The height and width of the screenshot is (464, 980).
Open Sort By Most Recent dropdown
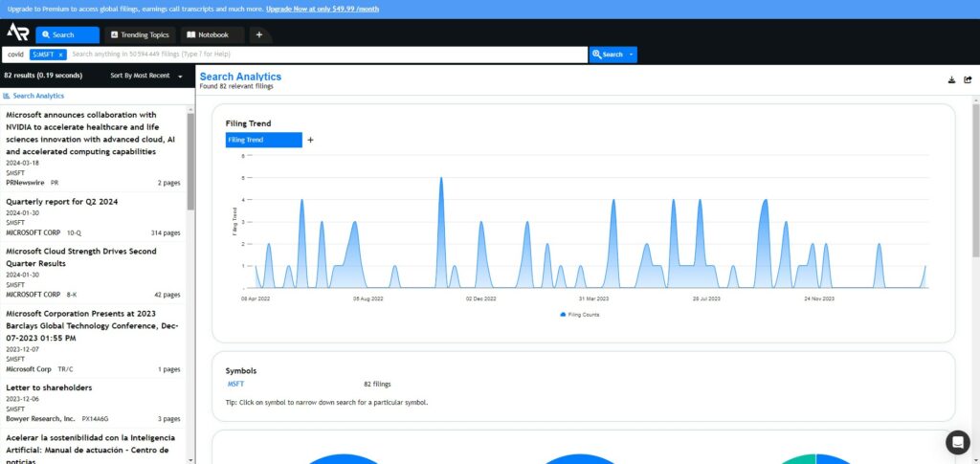point(146,76)
